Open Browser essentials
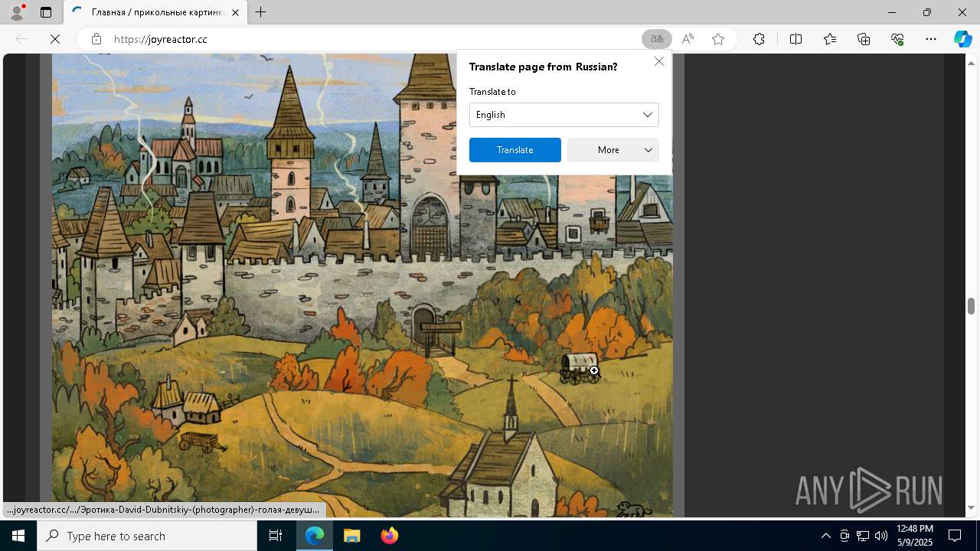The width and height of the screenshot is (980, 551). pyautogui.click(x=897, y=39)
